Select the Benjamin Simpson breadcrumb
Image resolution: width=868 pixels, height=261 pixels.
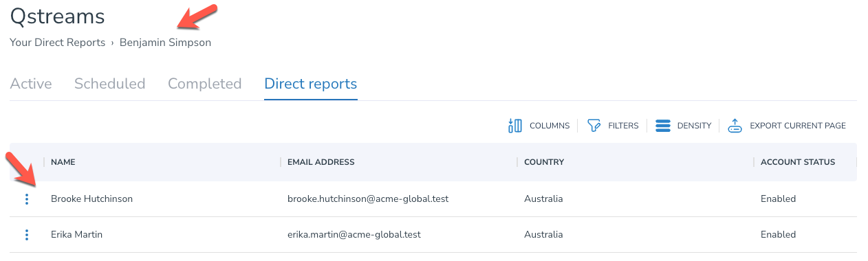[165, 43]
